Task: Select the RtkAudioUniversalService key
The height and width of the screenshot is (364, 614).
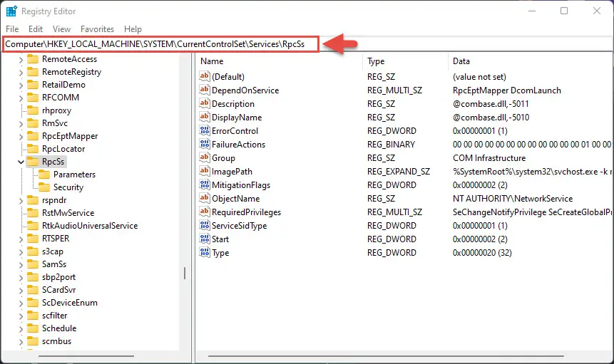Action: point(90,226)
